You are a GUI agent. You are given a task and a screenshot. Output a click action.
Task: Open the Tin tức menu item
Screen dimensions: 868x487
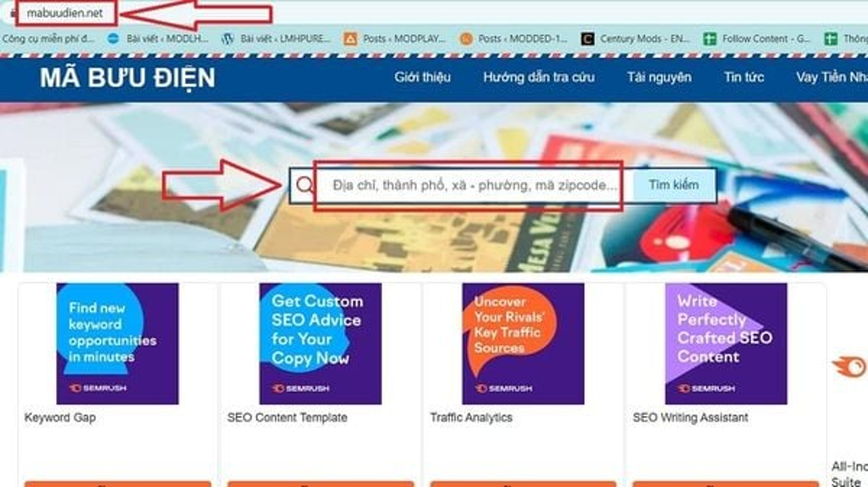pos(743,77)
